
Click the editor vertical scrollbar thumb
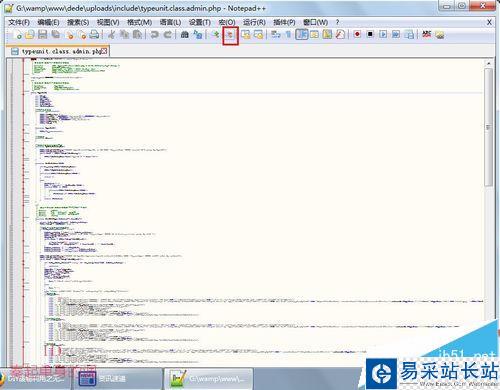[x=489, y=127]
